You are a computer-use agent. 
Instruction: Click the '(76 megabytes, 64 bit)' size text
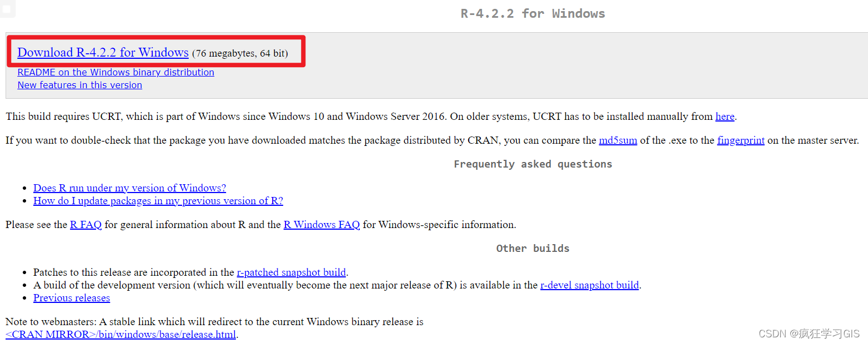pyautogui.click(x=240, y=54)
